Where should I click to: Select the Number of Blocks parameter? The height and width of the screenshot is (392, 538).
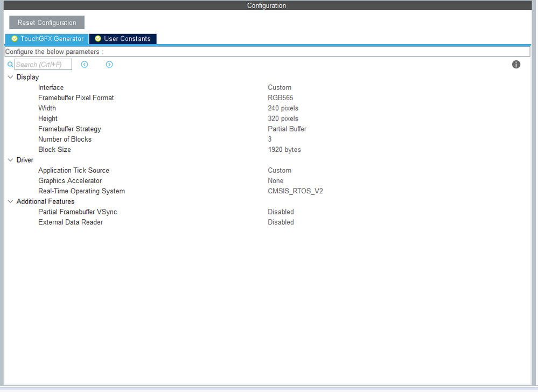[65, 139]
